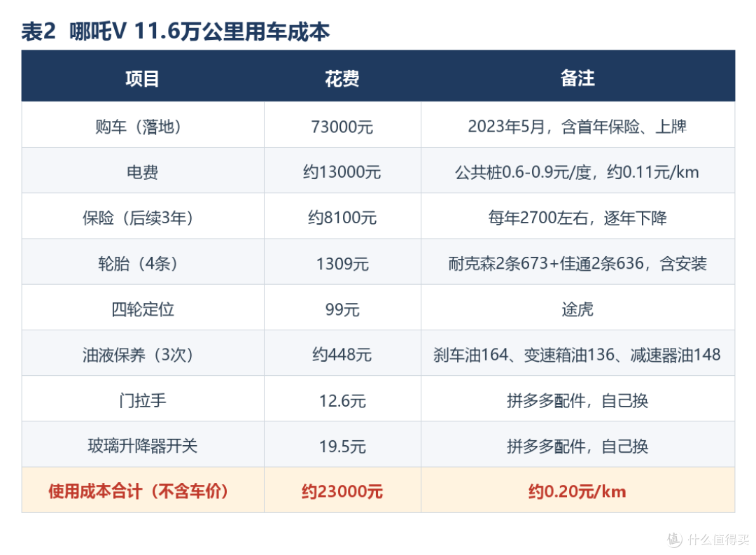Click the note '公共桩0.6-0.9元/度，约0.11元/km'
This screenshot has height=555, width=756.
577,172
